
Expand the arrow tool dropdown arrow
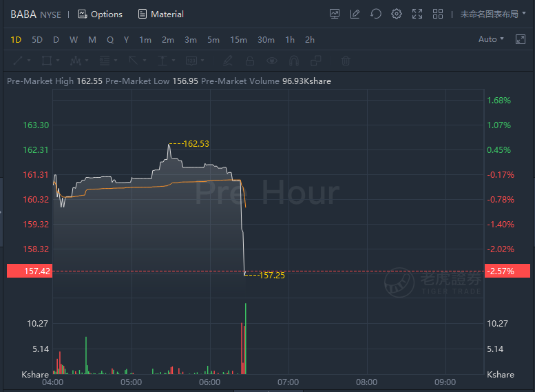click(145, 61)
